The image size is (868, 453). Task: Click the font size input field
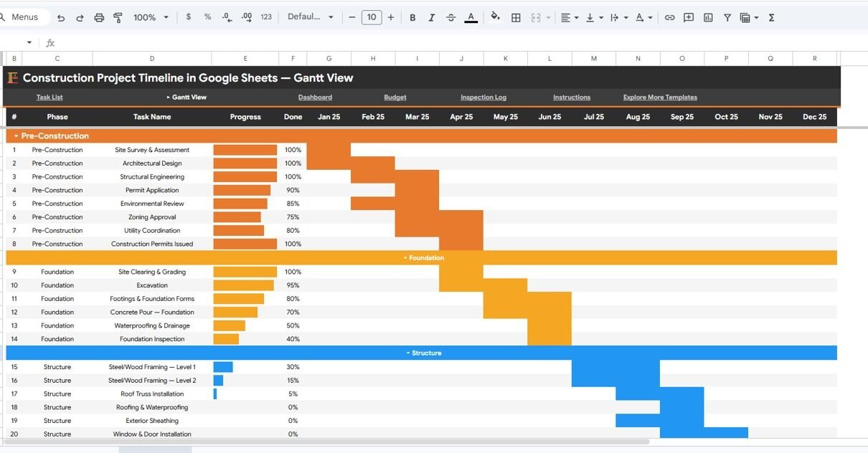371,17
